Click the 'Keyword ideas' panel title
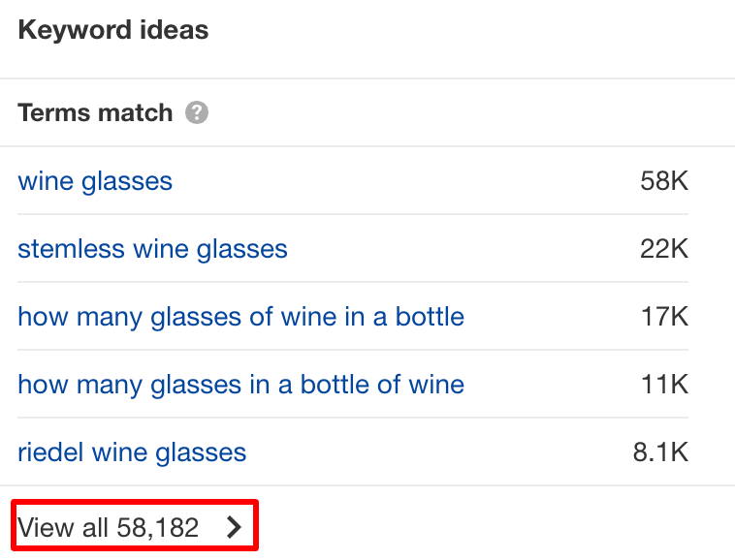This screenshot has width=735, height=560. tap(112, 30)
